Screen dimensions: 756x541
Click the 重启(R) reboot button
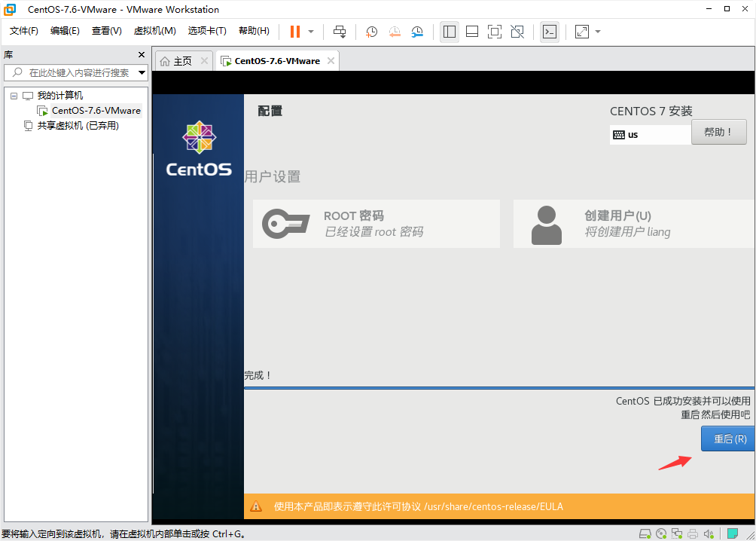click(727, 439)
